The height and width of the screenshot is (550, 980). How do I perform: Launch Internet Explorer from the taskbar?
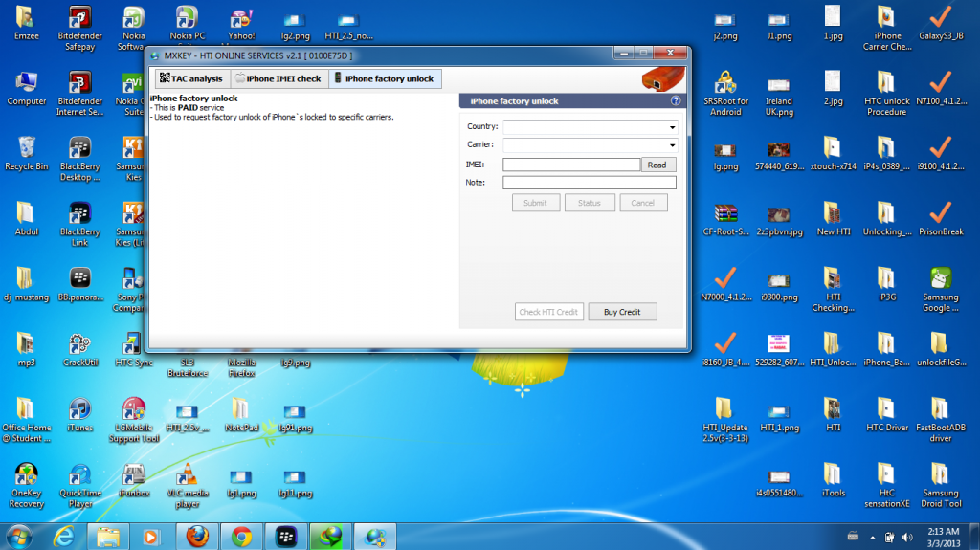tap(64, 537)
